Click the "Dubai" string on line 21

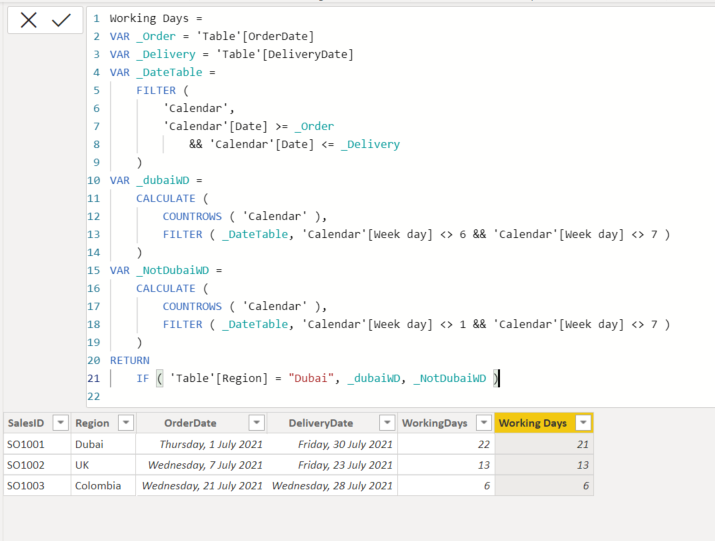[311, 378]
